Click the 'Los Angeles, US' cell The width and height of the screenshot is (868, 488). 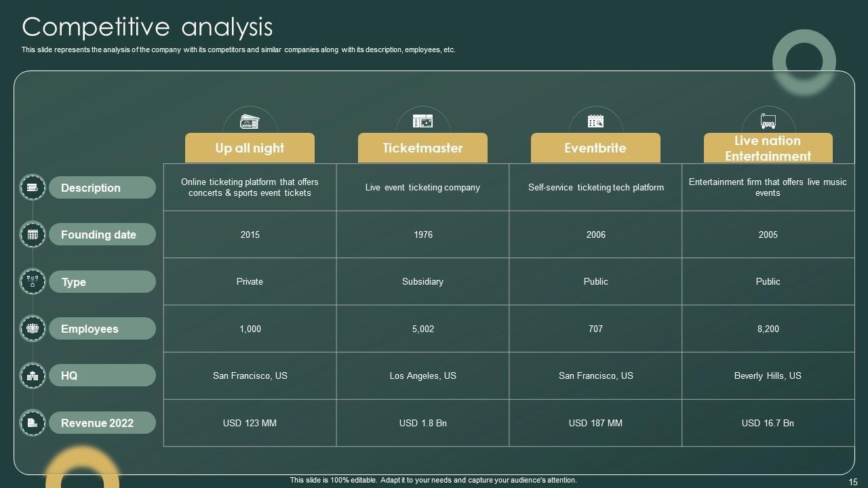tap(422, 375)
